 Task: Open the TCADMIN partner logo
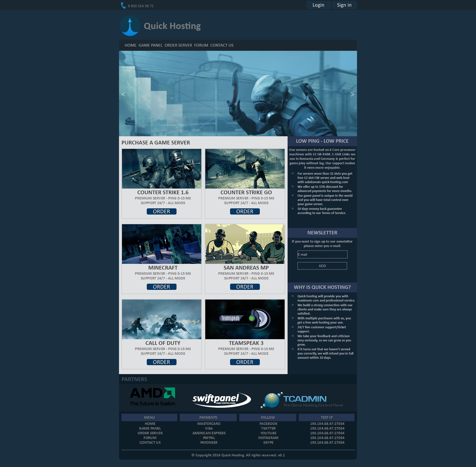tap(302, 400)
